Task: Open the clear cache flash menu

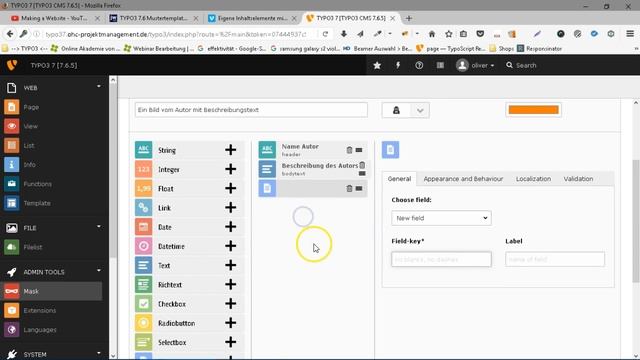Action: [x=398, y=65]
